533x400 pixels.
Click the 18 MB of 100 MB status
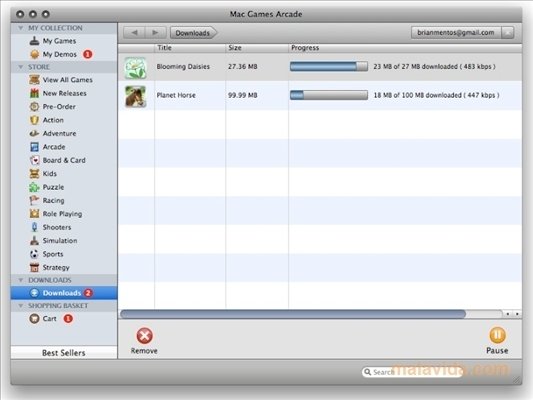click(x=436, y=95)
